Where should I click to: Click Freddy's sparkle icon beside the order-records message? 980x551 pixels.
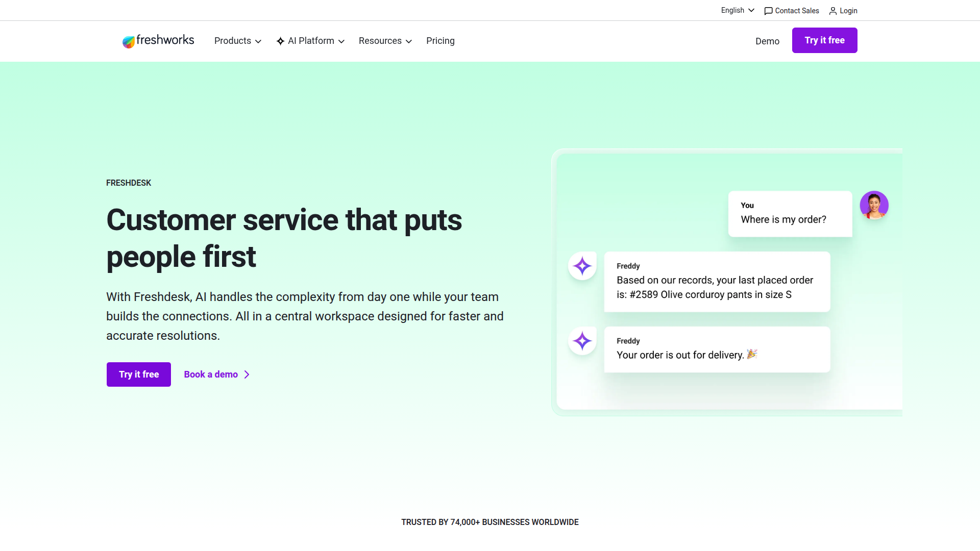(x=582, y=266)
